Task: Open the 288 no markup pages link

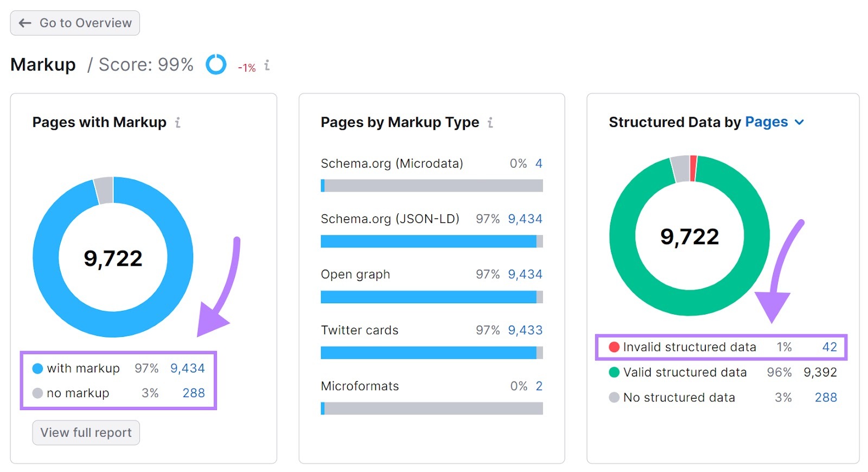Action: click(x=194, y=393)
